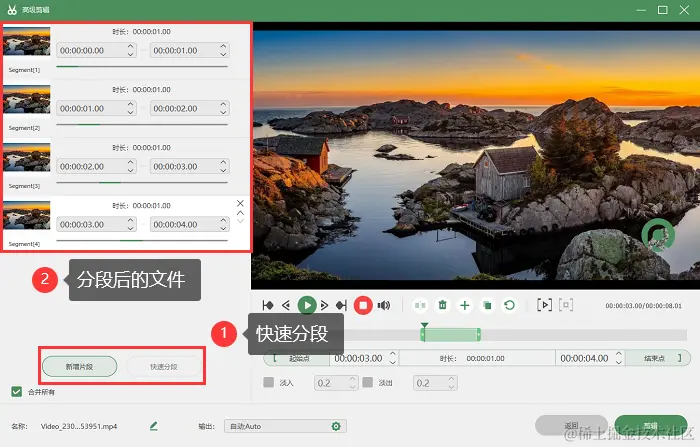Step forward to the next frame
The image size is (700, 447).
[325, 305]
